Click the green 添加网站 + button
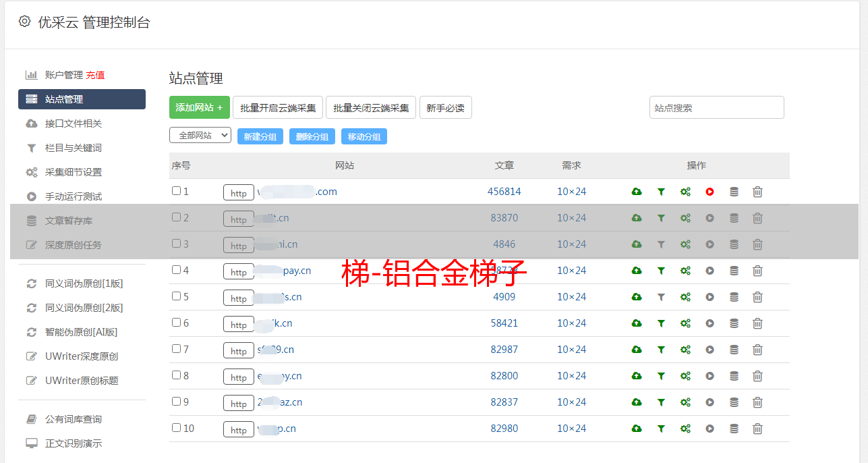Viewport: 868px width, 463px height. pos(200,107)
